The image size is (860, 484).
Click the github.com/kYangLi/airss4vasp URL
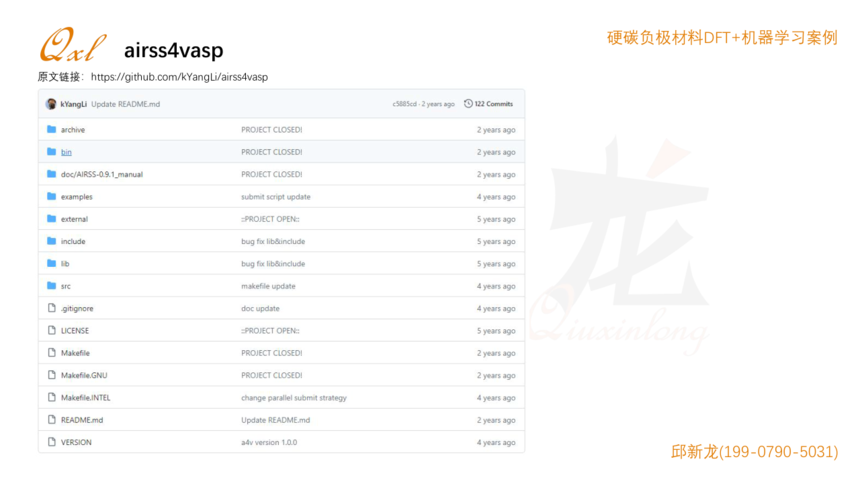click(179, 77)
